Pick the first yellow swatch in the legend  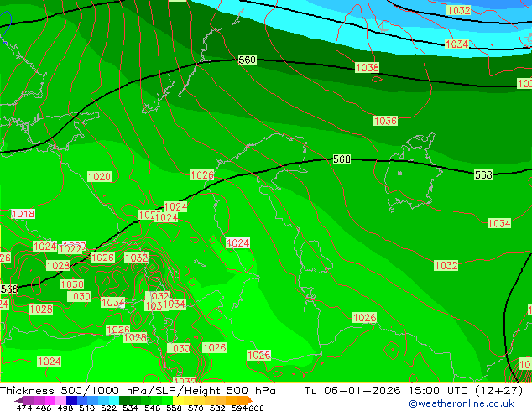(x=178, y=400)
